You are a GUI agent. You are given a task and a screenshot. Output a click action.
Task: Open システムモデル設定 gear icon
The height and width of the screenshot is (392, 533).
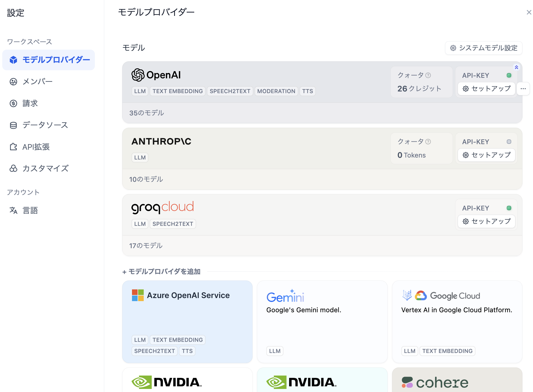(453, 48)
